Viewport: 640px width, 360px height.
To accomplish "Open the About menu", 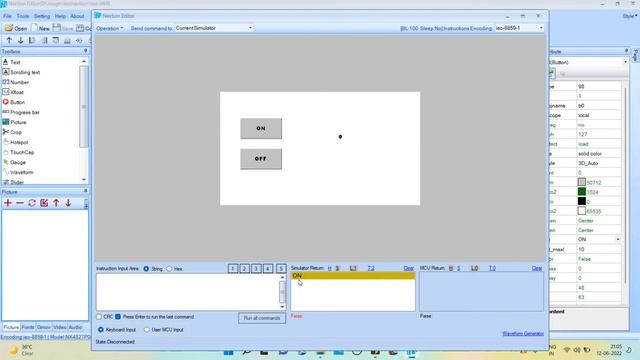I will [x=77, y=16].
